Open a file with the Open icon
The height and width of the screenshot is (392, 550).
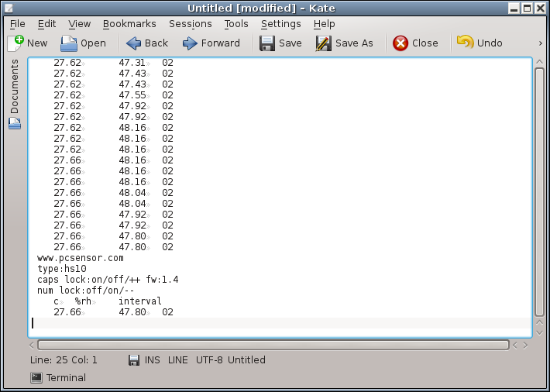(x=69, y=43)
